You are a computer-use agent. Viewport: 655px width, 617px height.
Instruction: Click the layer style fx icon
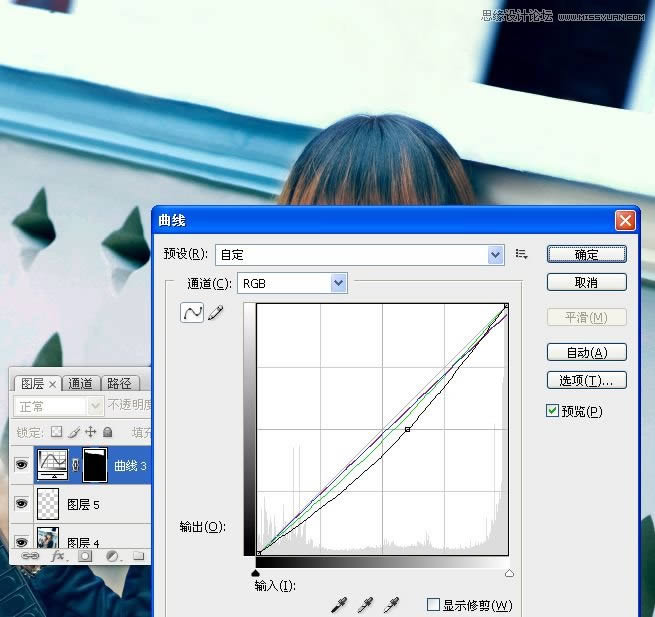coord(58,555)
